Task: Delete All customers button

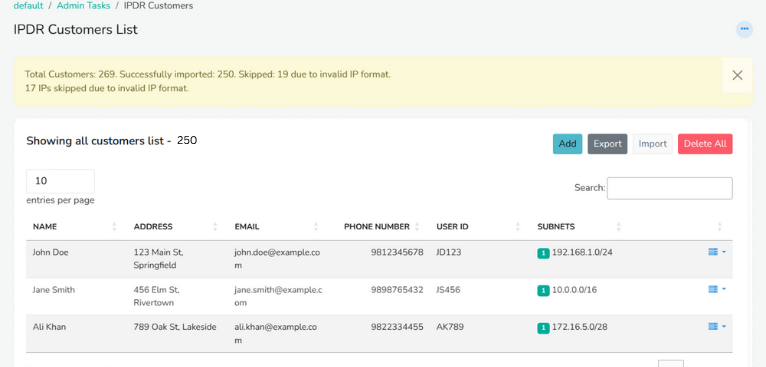Action: click(705, 144)
